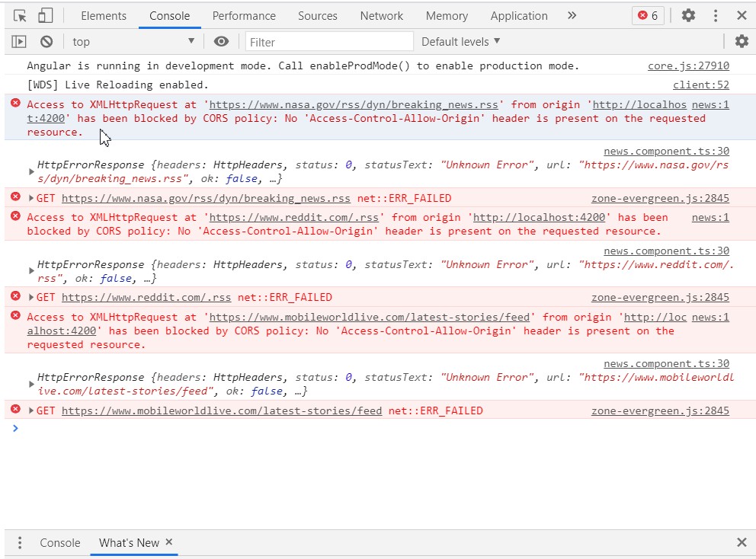Expand GET reddit.com/.rss error

pos(31,297)
